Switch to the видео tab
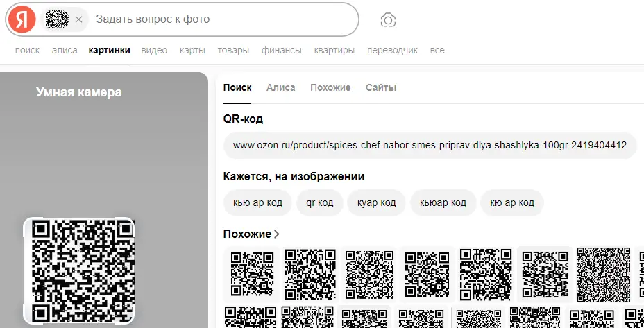The width and height of the screenshot is (644, 328). [154, 50]
